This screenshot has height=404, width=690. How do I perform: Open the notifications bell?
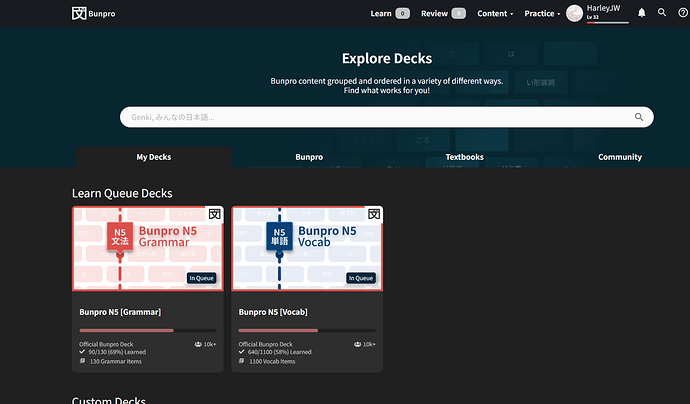(x=641, y=13)
